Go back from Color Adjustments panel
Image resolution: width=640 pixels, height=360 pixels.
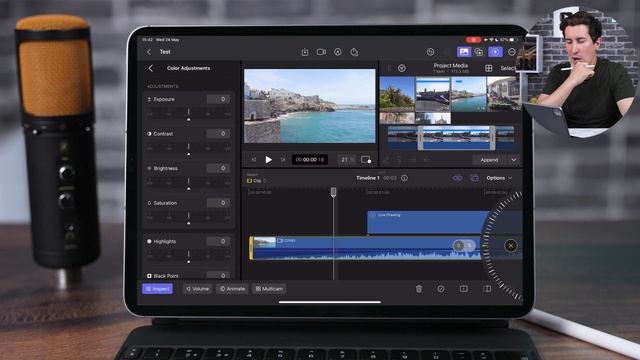pyautogui.click(x=151, y=68)
